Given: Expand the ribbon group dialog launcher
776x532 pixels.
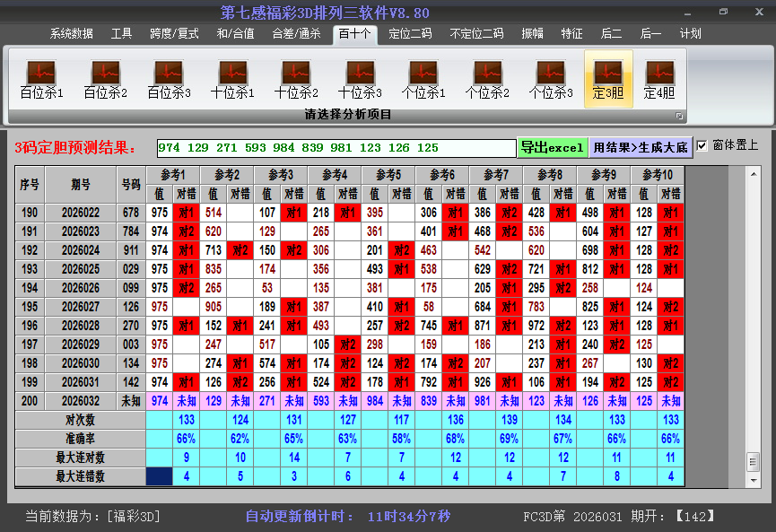Looking at the screenshot, I should [x=679, y=116].
